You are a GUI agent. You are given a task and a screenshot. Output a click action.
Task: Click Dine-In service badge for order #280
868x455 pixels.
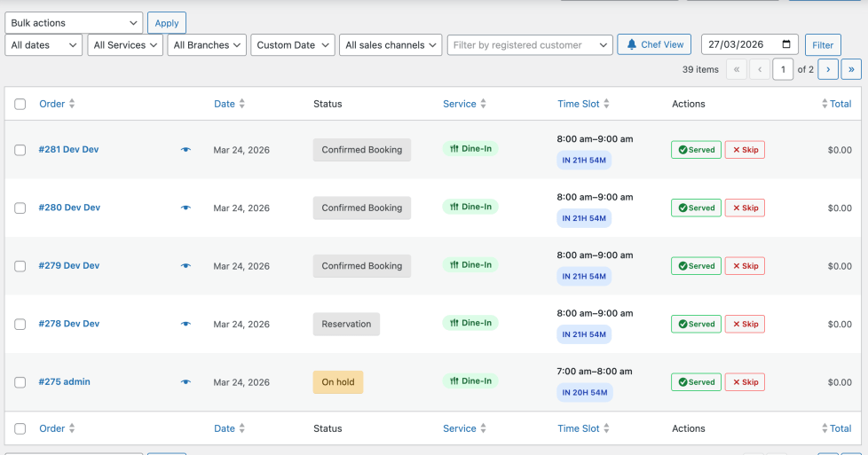[x=470, y=207]
